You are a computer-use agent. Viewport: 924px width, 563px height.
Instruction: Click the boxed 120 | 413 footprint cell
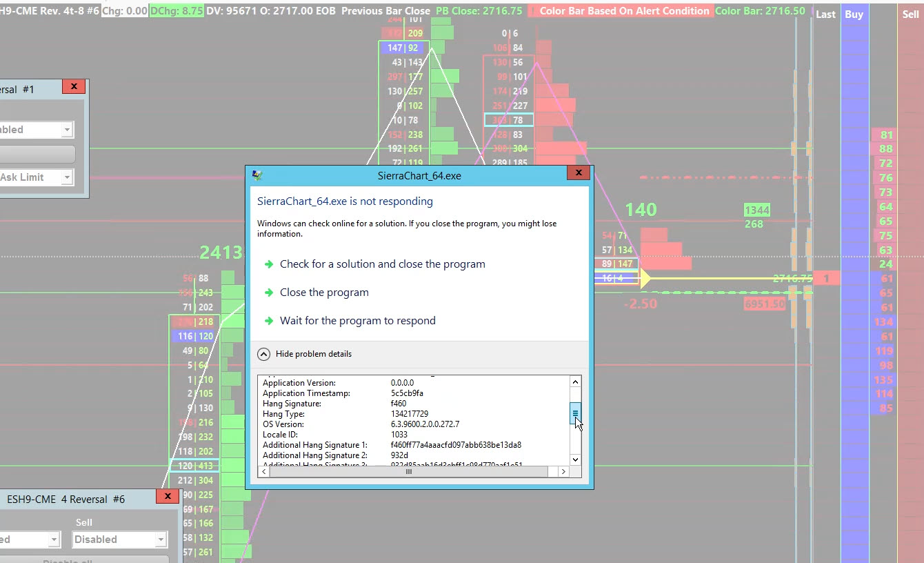point(195,466)
